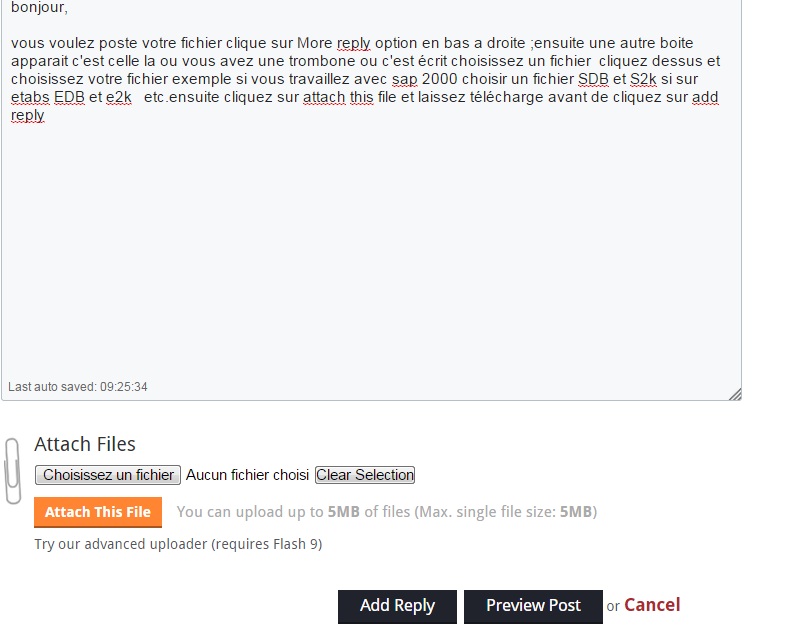
Task: Click the Clear Selection button
Action: pyautogui.click(x=365, y=475)
